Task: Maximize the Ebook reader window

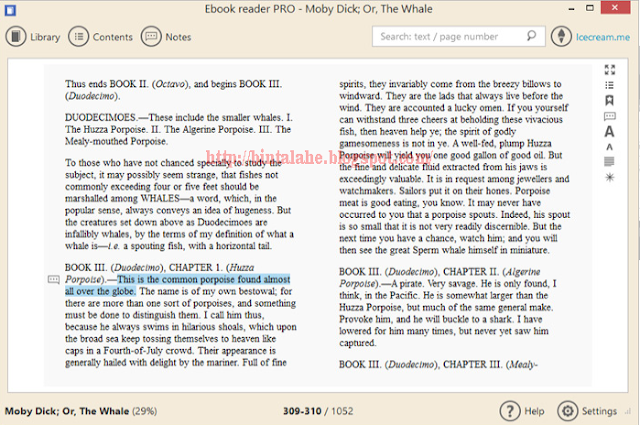Action: click(x=590, y=8)
